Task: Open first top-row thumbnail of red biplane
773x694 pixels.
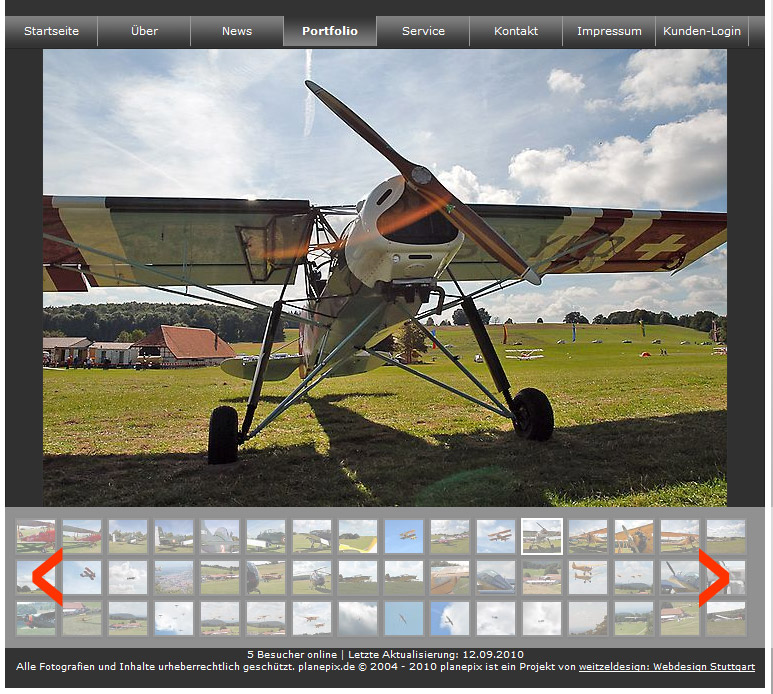Action: (36, 536)
